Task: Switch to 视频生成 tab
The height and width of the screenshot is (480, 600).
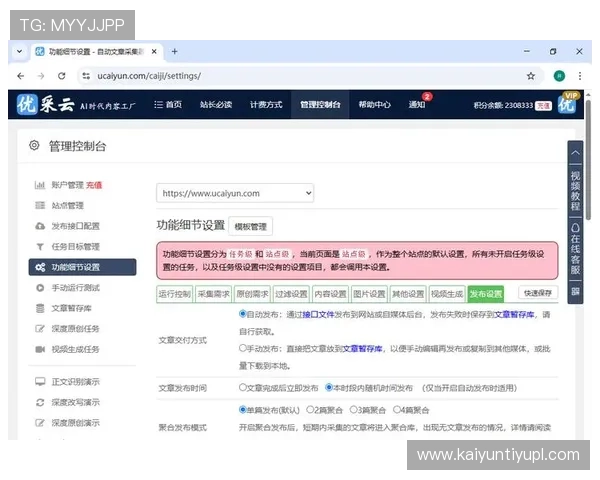Action: coord(447,294)
